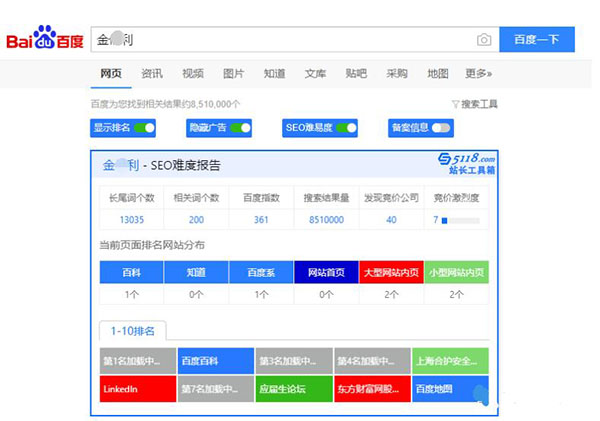Toggle the 显示排名 switch
Viewport: 600px width, 421px height.
point(145,128)
